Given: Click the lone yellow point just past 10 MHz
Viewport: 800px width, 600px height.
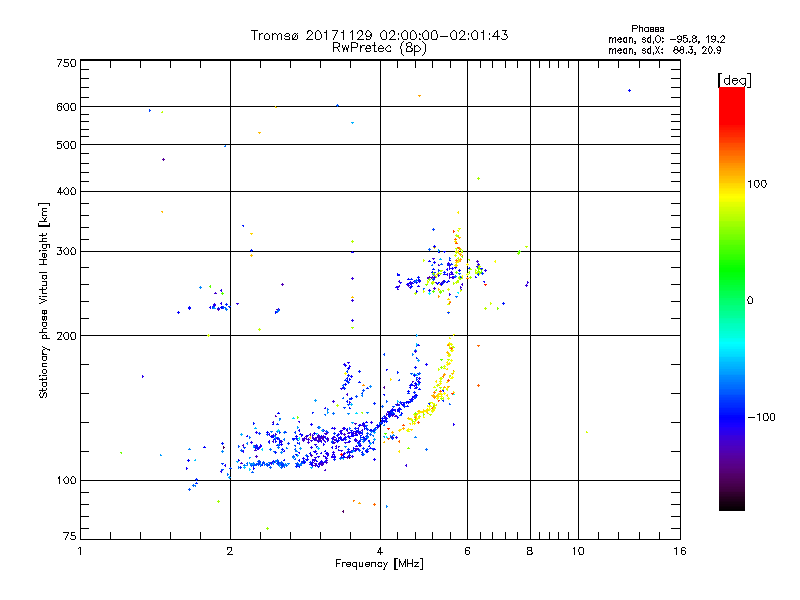Looking at the screenshot, I should tap(587, 432).
